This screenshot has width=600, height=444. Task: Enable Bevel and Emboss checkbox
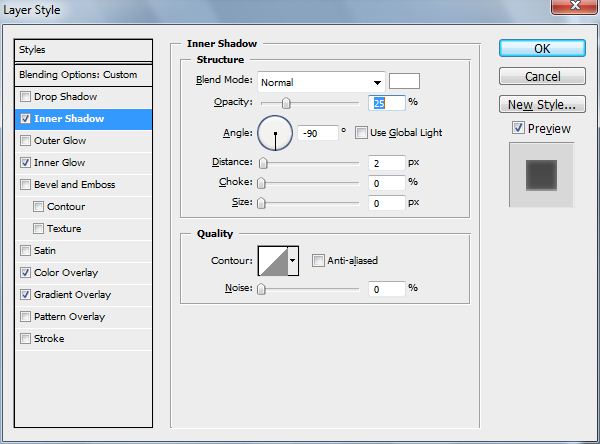pyautogui.click(x=25, y=184)
